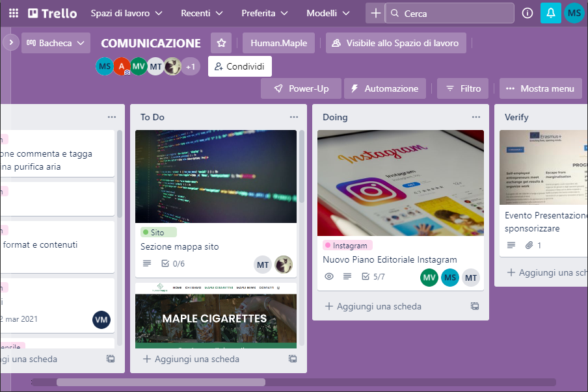Create card from template in Doing
588x392 pixels.
(x=475, y=306)
